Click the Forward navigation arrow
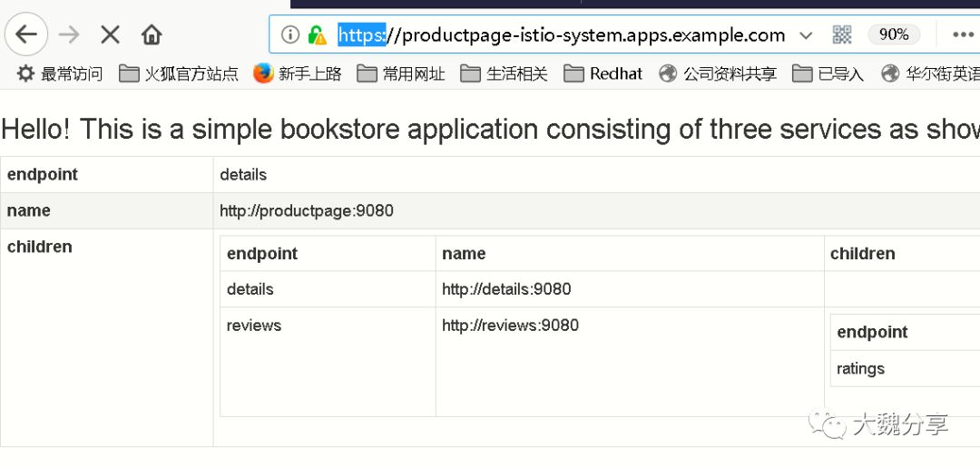980x467 pixels. pyautogui.click(x=69, y=34)
